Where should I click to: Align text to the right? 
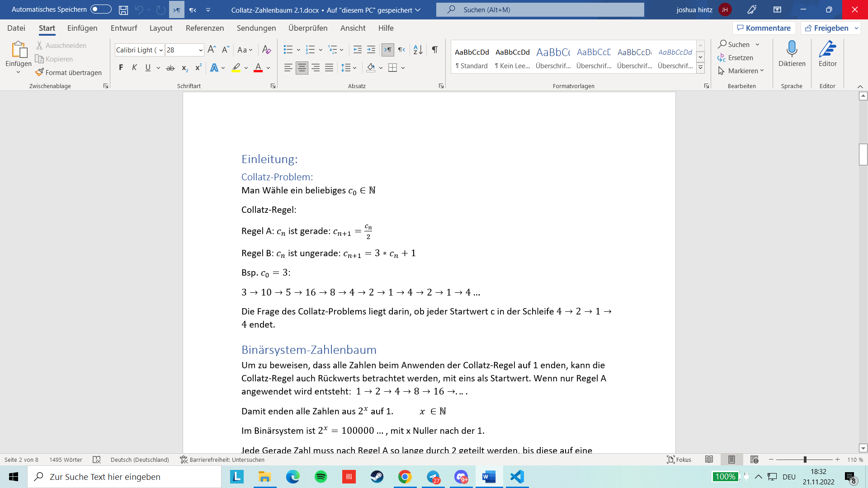click(316, 68)
